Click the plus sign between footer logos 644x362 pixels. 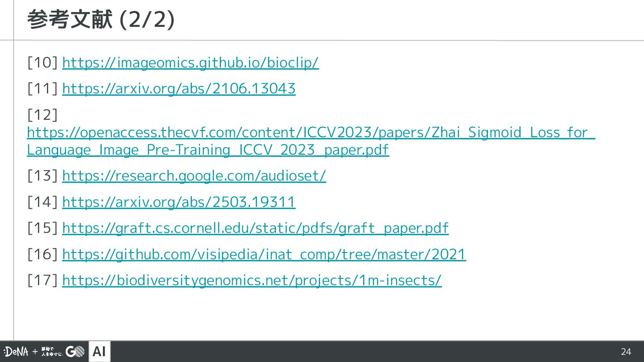point(35,352)
